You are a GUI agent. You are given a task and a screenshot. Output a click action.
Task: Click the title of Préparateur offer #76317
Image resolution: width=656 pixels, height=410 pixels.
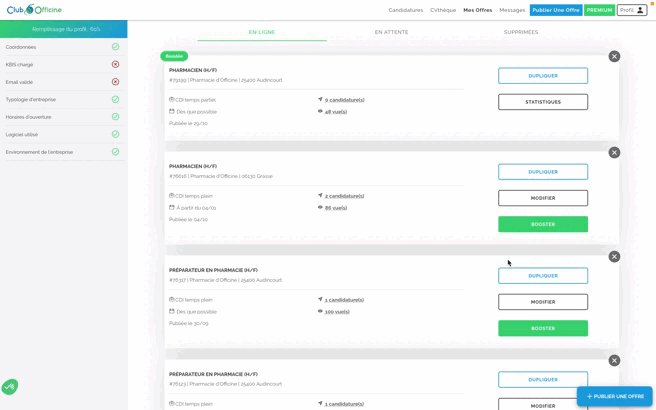click(213, 270)
